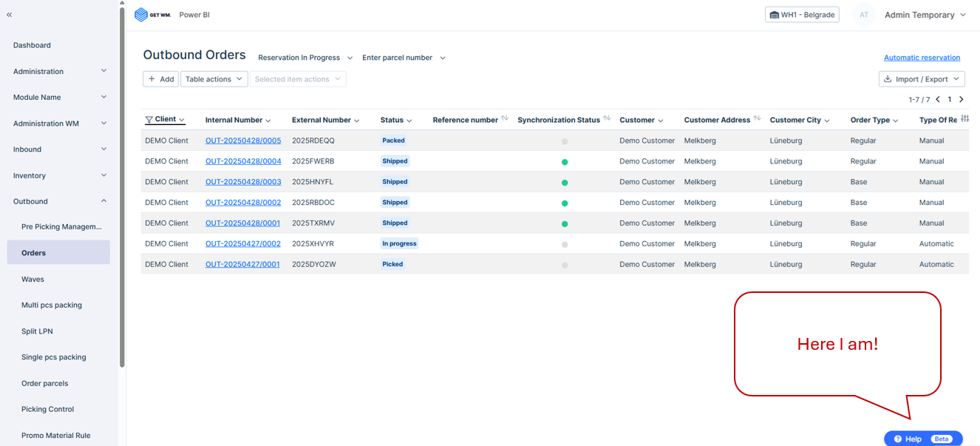Click the Client column filter icon
The image size is (980, 446).
click(149, 120)
